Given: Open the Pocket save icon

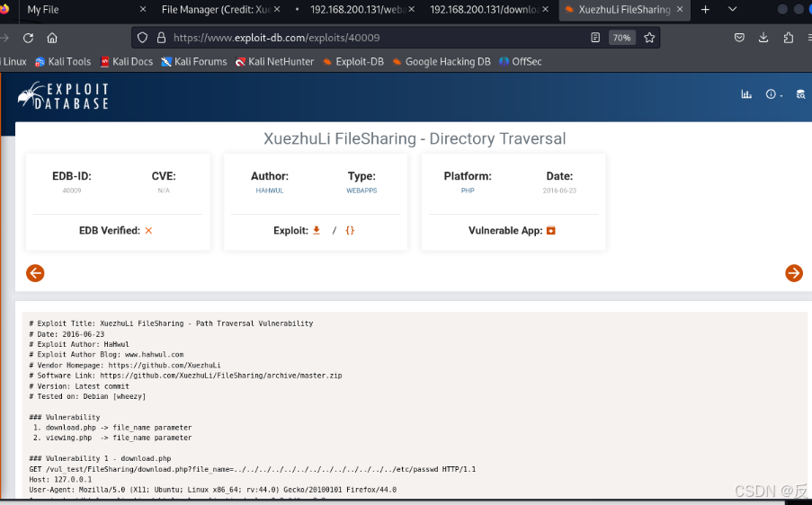Looking at the screenshot, I should coord(739,38).
